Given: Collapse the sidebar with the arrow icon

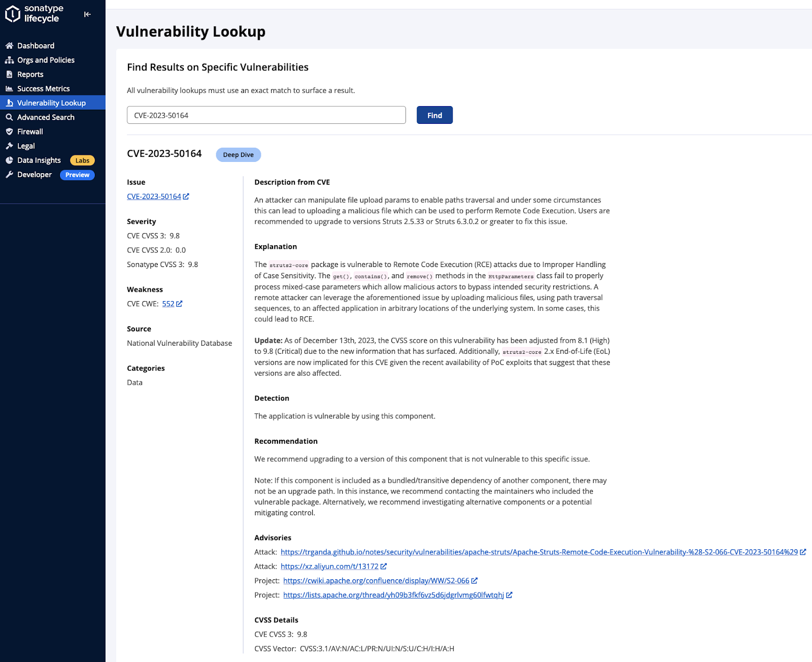Looking at the screenshot, I should tap(87, 14).
